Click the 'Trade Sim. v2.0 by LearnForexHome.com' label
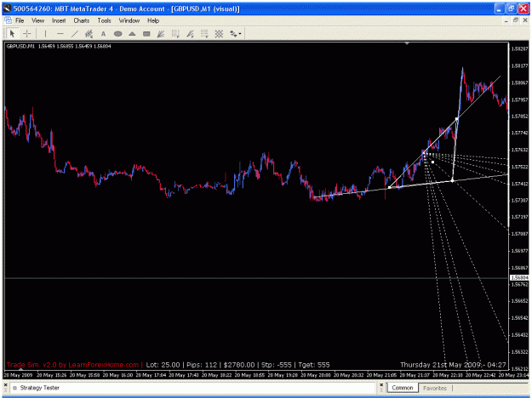The width and height of the screenshot is (532, 398). (72, 365)
